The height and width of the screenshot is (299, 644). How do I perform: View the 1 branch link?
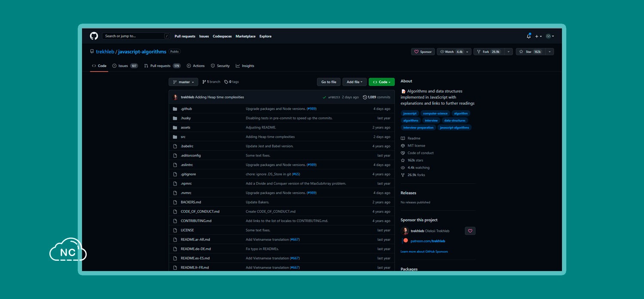coord(211,82)
